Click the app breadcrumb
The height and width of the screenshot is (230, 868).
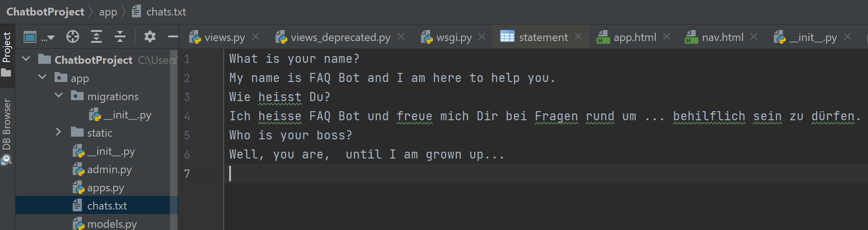(108, 12)
